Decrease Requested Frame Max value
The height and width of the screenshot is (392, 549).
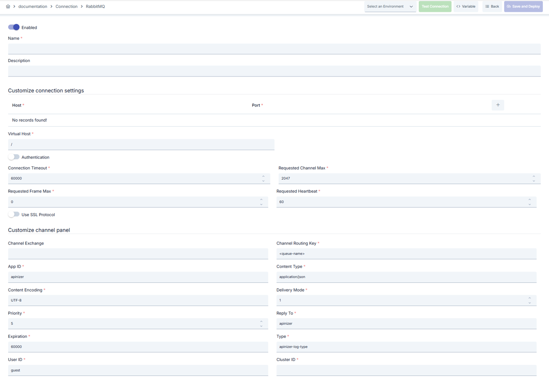(x=261, y=204)
